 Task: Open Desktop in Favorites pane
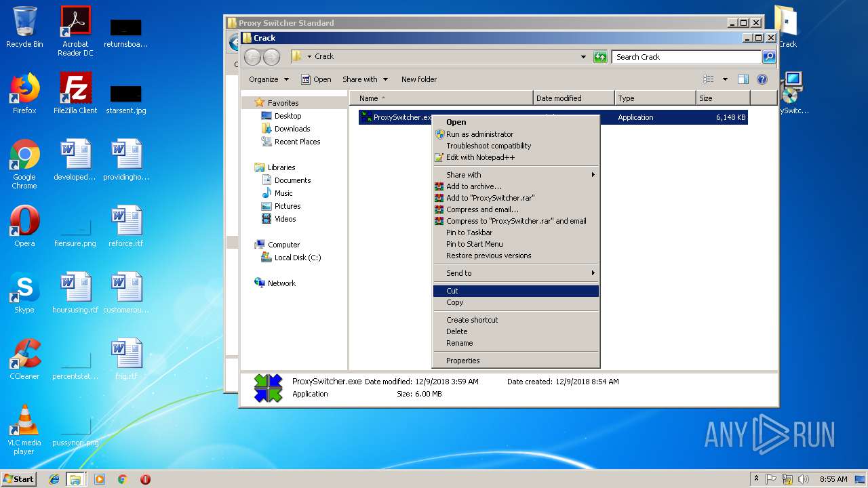281,116
